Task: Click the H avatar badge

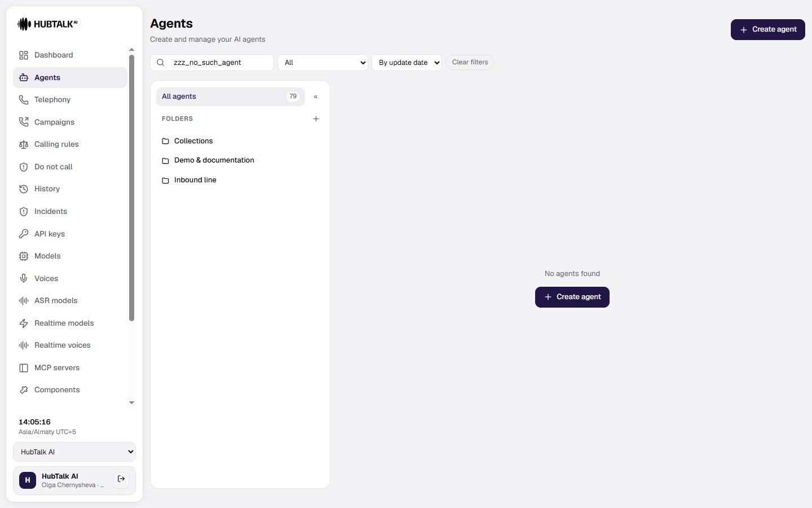Action: (28, 480)
